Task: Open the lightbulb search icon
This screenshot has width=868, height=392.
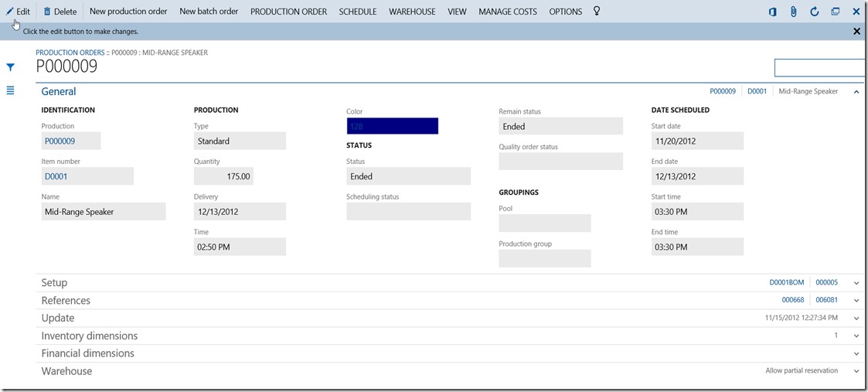Action: click(597, 12)
